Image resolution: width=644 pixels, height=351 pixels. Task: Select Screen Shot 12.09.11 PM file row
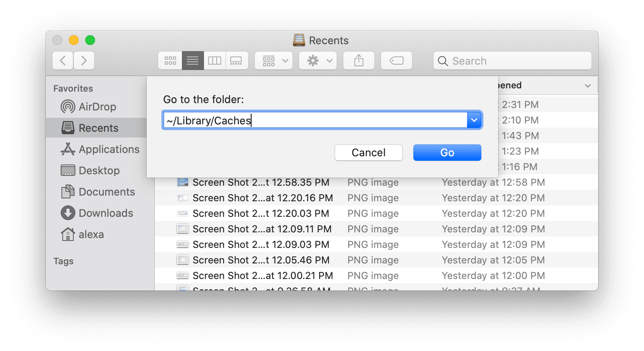[x=376, y=229]
